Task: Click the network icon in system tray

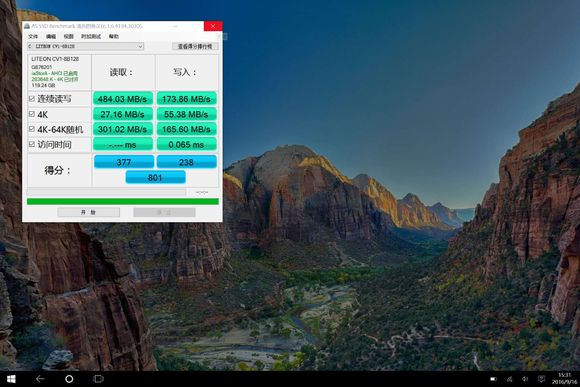Action: [x=510, y=379]
